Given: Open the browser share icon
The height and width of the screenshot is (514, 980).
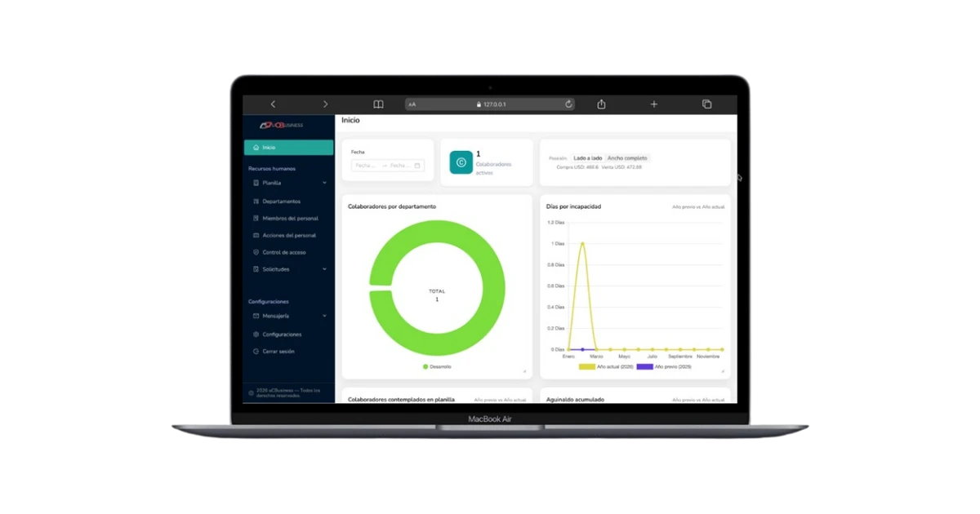Looking at the screenshot, I should (602, 104).
